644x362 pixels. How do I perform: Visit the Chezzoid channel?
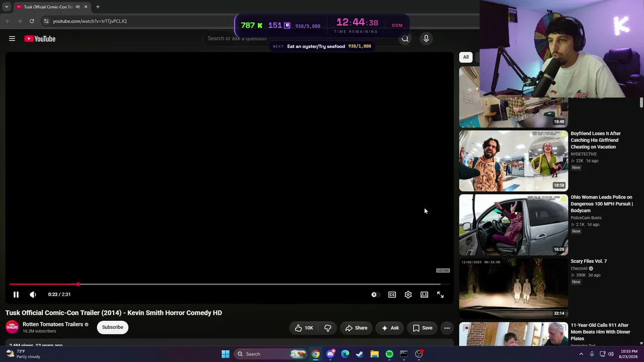tap(579, 268)
